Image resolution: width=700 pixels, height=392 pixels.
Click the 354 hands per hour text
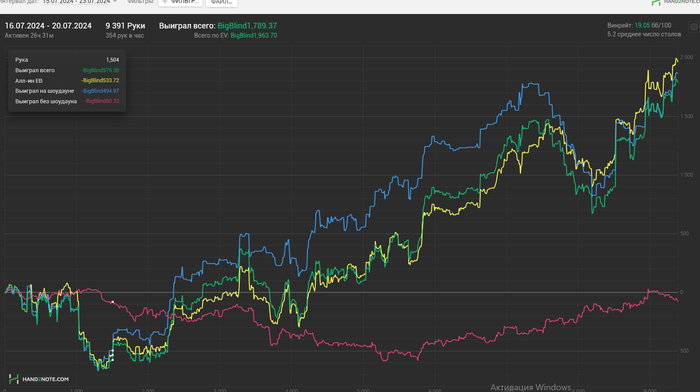pos(125,36)
